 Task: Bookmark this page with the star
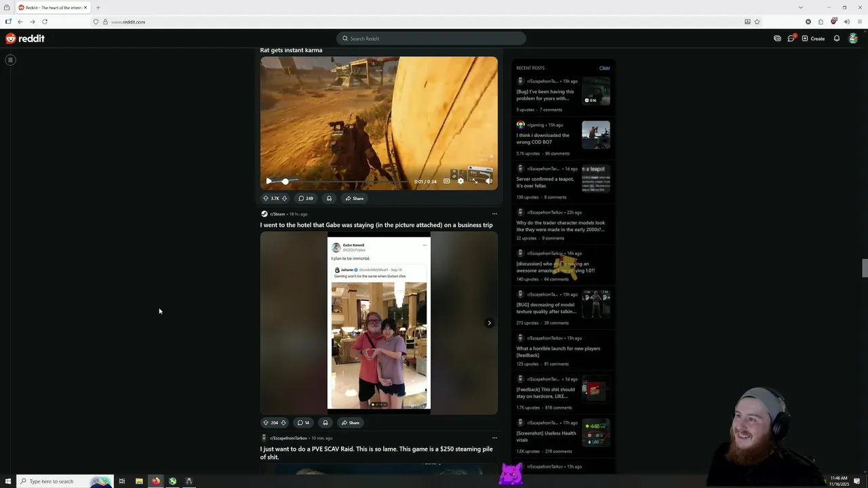point(757,22)
